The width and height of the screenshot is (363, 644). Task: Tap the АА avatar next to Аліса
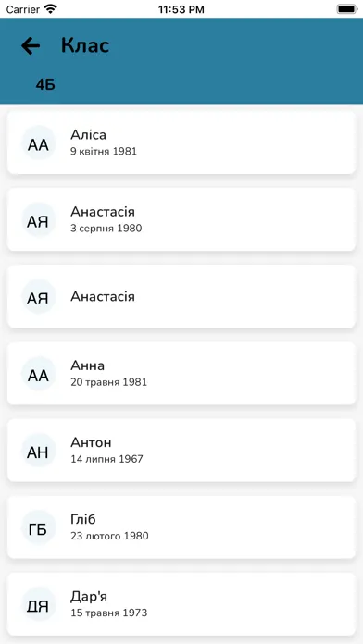click(x=38, y=142)
